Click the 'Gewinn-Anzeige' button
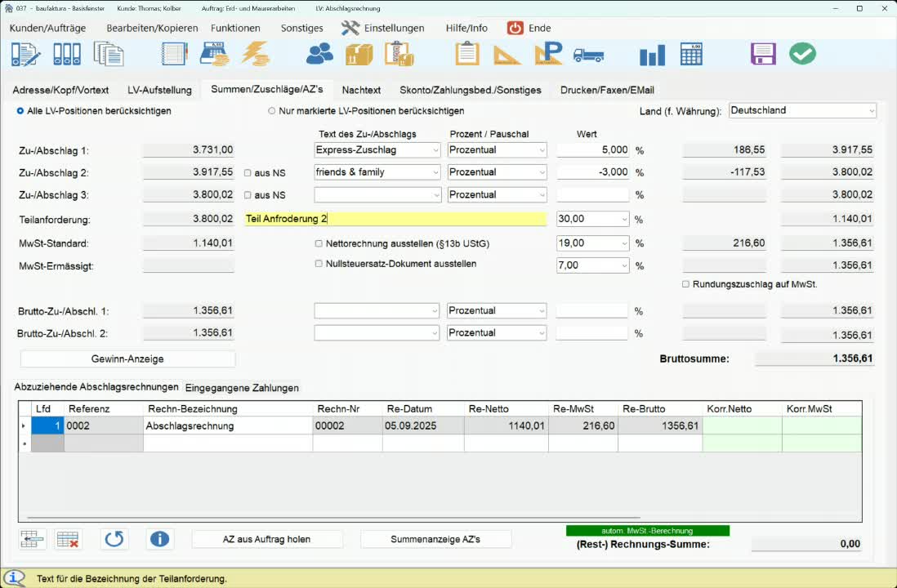 (x=127, y=359)
